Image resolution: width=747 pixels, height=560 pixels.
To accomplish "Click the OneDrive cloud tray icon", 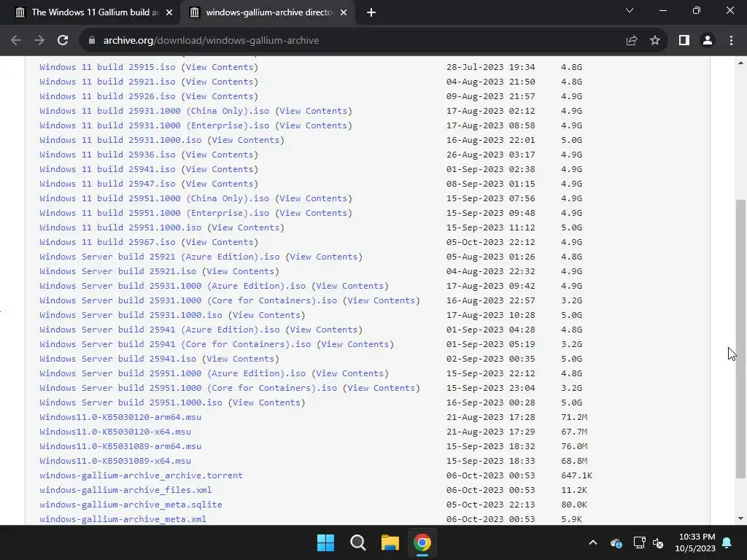I will (x=616, y=542).
